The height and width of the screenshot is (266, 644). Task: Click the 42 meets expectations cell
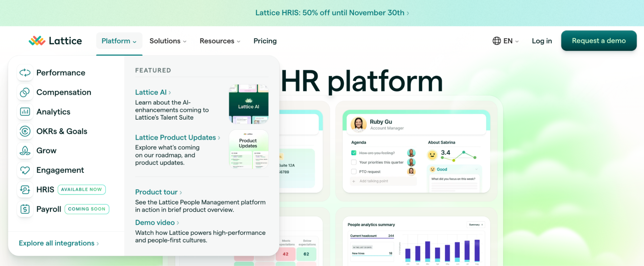[285, 254]
